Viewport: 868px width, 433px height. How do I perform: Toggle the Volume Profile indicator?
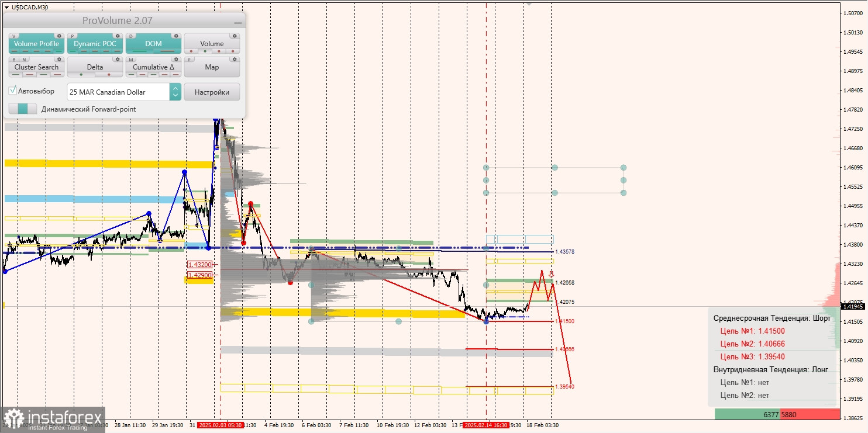click(x=36, y=44)
